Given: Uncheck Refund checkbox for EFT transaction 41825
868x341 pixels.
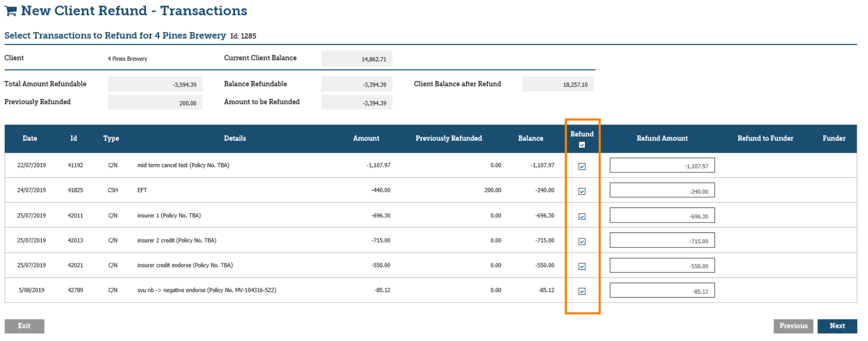Looking at the screenshot, I should point(582,192).
